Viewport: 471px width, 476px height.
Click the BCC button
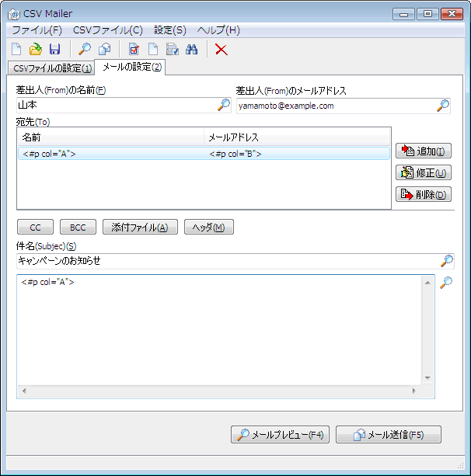click(78, 227)
